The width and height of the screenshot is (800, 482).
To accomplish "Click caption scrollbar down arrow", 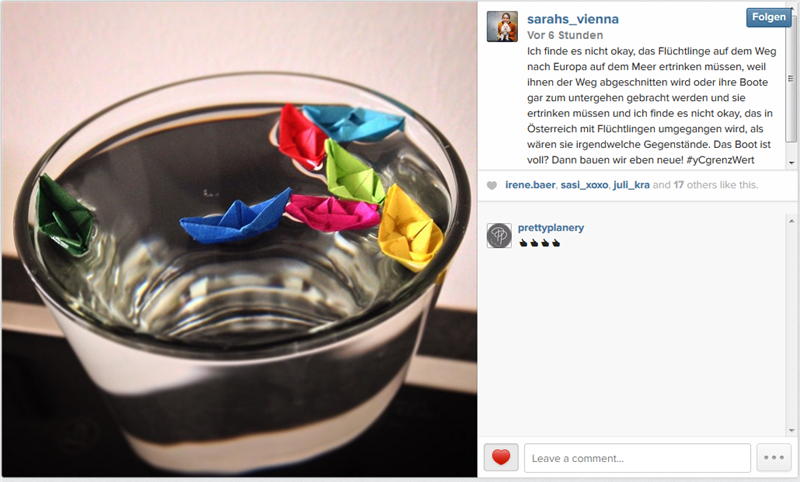I will [x=791, y=163].
